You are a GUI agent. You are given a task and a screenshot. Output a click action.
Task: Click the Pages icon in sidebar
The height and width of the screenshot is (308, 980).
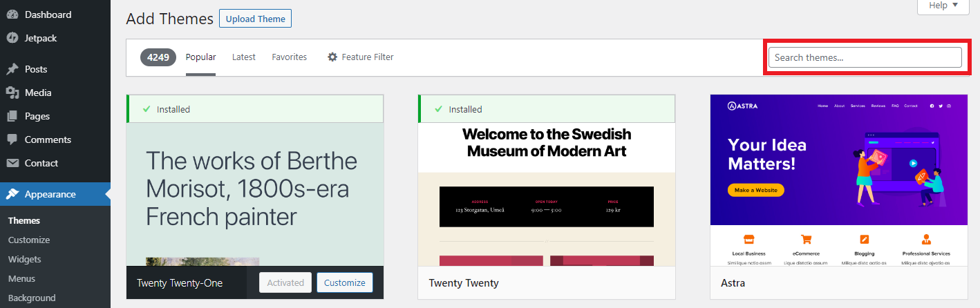[x=12, y=116]
